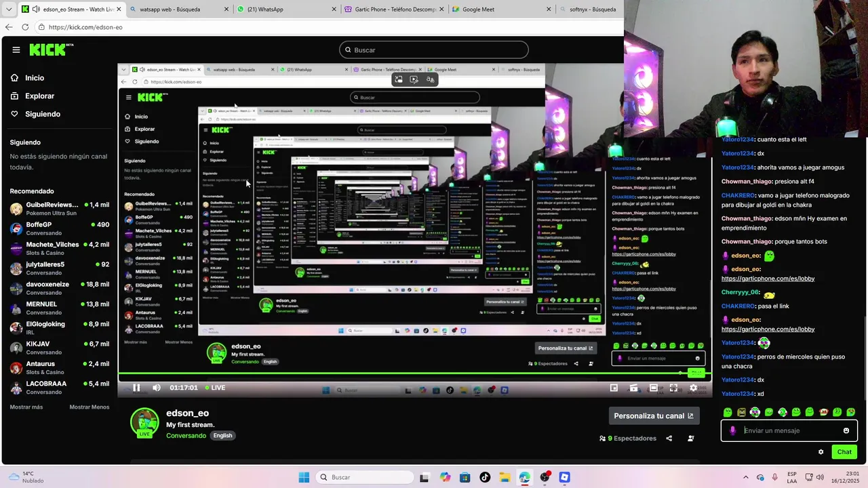Open Roblox from the taskbar
The width and height of the screenshot is (868, 488).
coord(564,477)
